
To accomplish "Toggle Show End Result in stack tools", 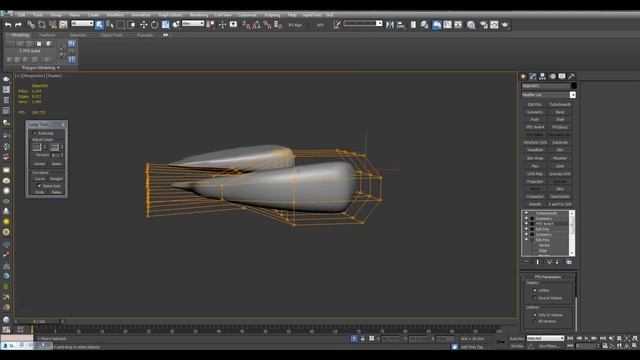I will 538,262.
